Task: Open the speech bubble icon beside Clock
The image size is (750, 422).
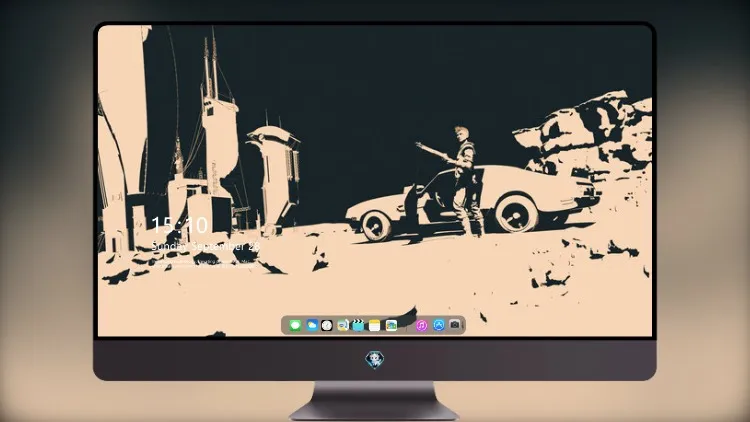Action: tap(343, 325)
